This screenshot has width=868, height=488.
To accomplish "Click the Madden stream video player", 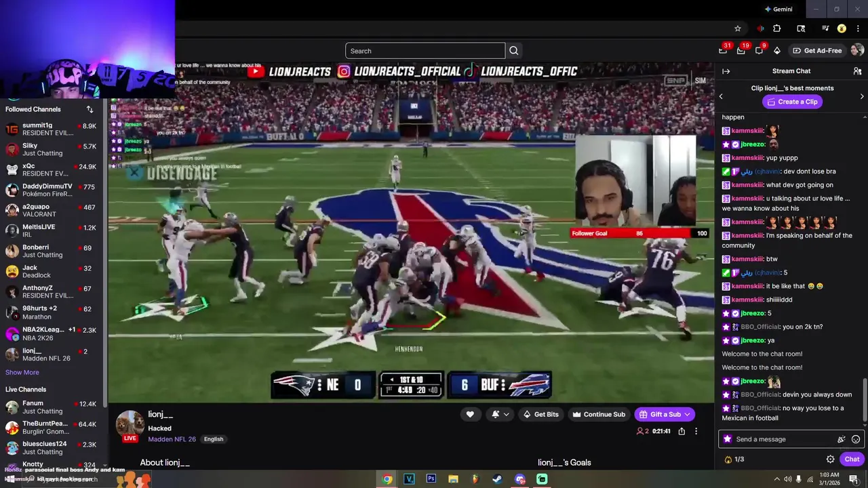I will (411, 232).
